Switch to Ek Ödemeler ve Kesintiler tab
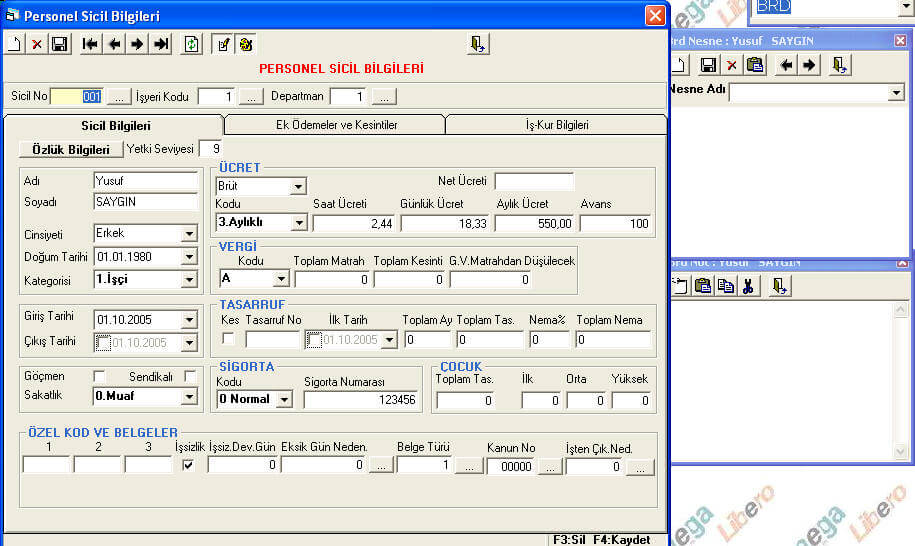The image size is (915, 546). click(336, 125)
